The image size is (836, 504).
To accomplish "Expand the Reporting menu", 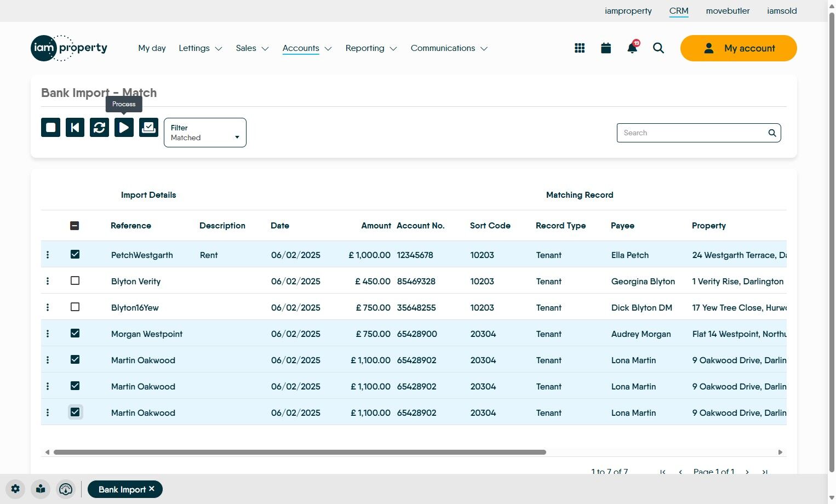I will click(x=371, y=48).
